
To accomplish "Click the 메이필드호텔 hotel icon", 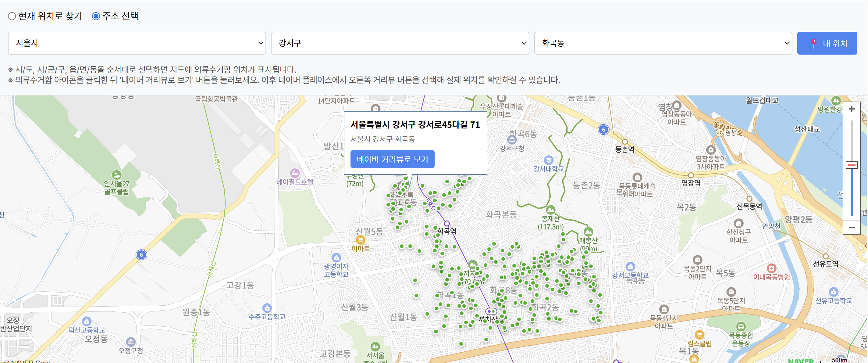I will (295, 173).
